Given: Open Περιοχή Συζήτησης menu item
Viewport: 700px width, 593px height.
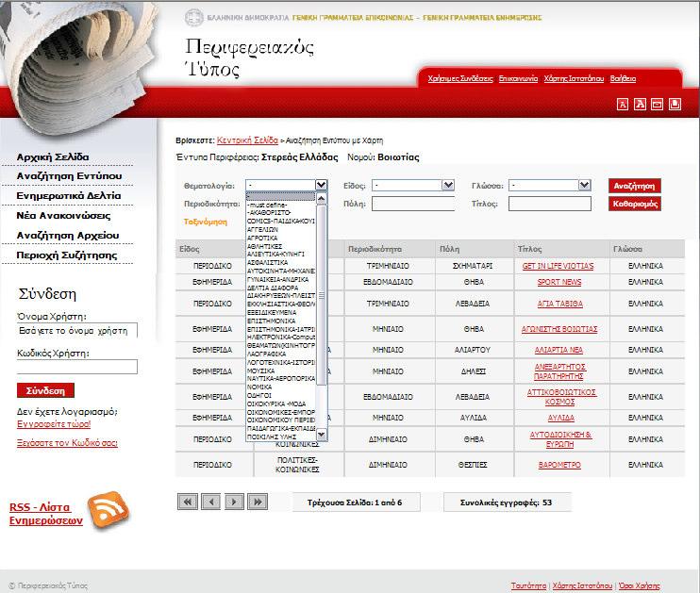Looking at the screenshot, I should click(x=67, y=255).
